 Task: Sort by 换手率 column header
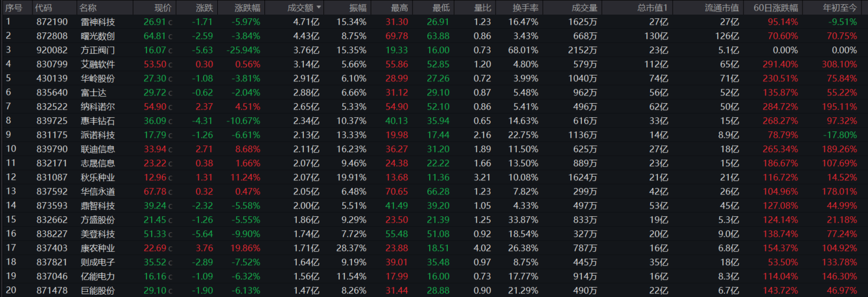click(x=525, y=8)
